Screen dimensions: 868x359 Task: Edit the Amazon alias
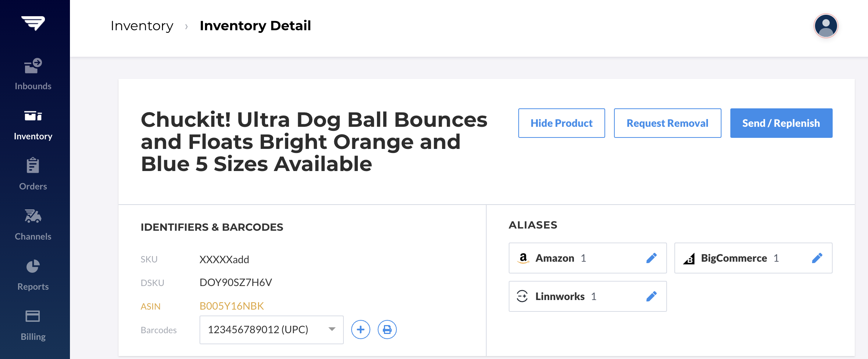[x=651, y=258]
